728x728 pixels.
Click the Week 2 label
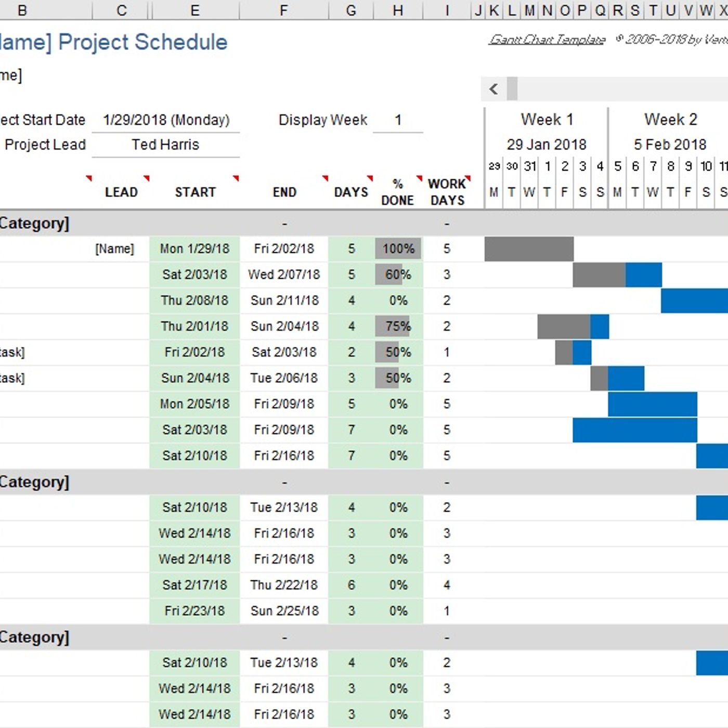coord(670,120)
